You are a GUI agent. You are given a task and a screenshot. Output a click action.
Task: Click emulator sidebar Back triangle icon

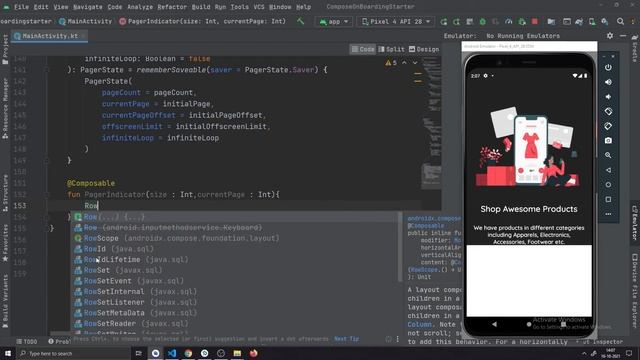tap(608, 170)
